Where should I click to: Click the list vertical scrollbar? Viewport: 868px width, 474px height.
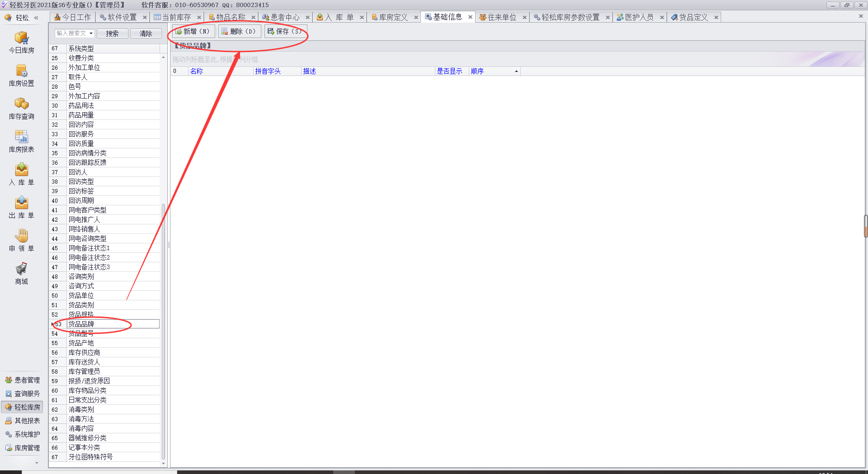(x=163, y=332)
